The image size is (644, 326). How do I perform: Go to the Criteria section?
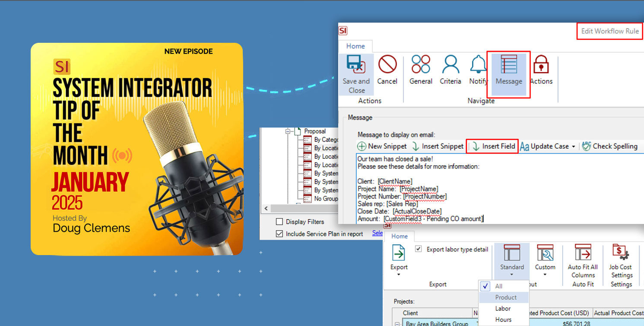[x=450, y=70]
